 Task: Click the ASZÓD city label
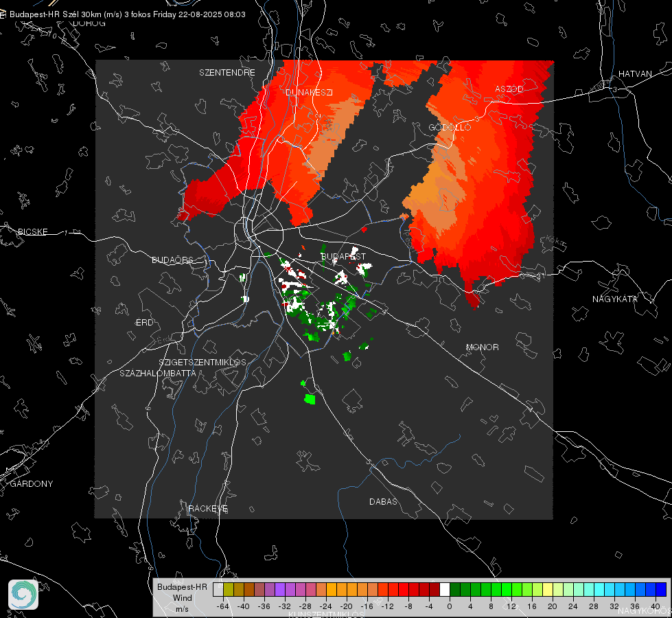click(x=509, y=89)
